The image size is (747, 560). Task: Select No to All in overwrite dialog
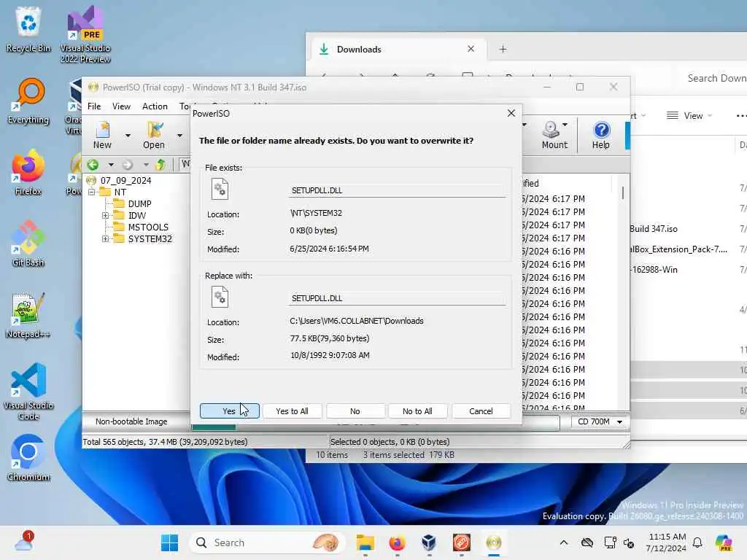417,411
